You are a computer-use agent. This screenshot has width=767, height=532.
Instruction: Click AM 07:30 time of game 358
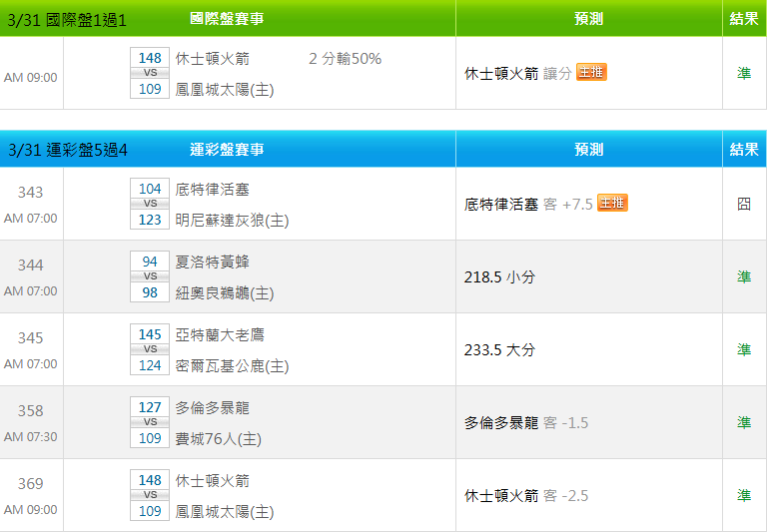point(30,436)
